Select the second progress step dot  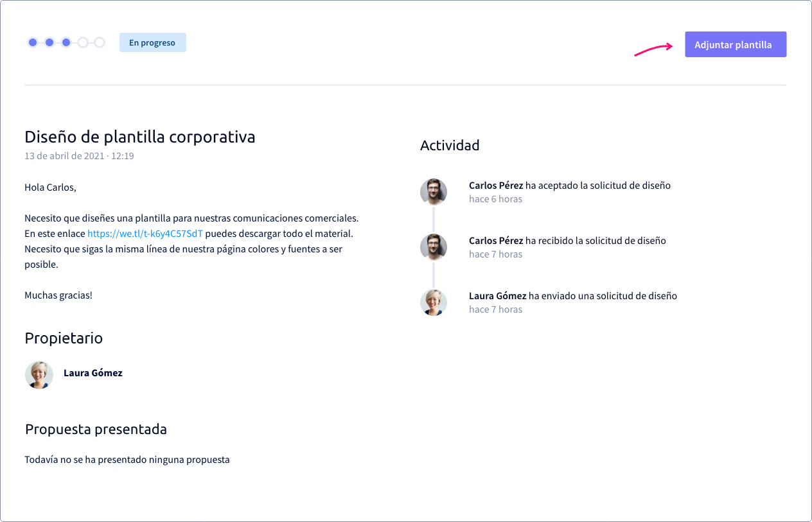(49, 42)
